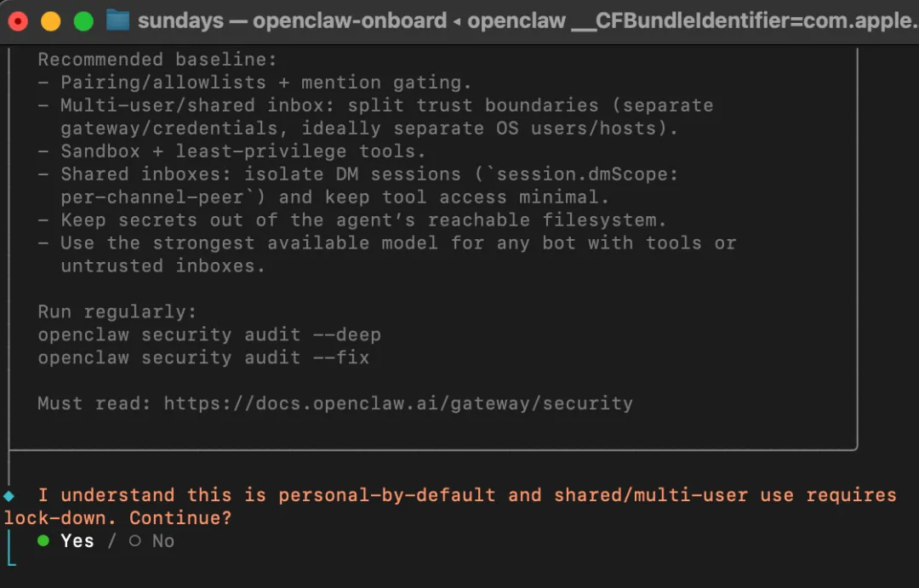Click the 'Run regularly:' heading text
This screenshot has width=919, height=588.
(117, 312)
